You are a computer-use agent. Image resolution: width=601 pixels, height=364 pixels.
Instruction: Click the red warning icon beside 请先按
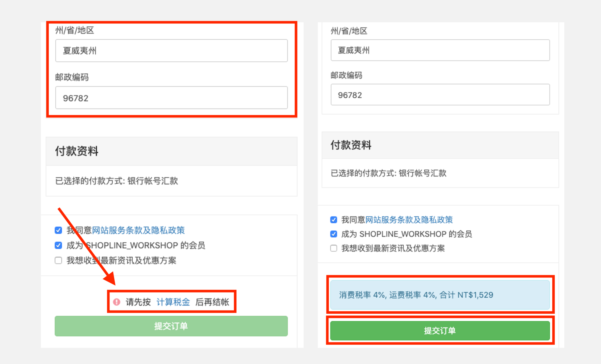116,302
